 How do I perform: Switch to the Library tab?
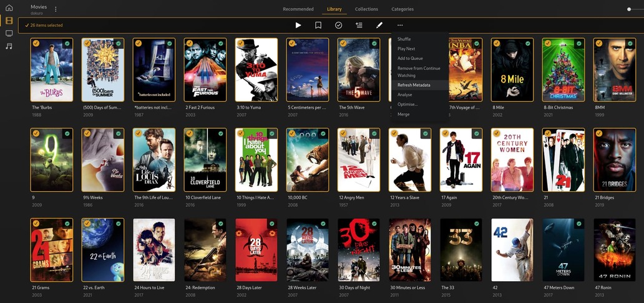coord(334,9)
